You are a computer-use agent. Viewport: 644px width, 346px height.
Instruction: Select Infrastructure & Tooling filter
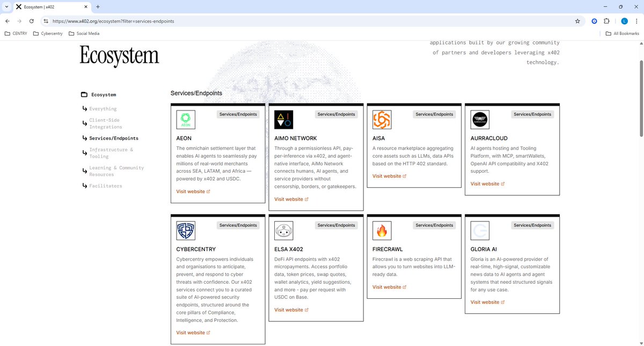[x=111, y=153]
